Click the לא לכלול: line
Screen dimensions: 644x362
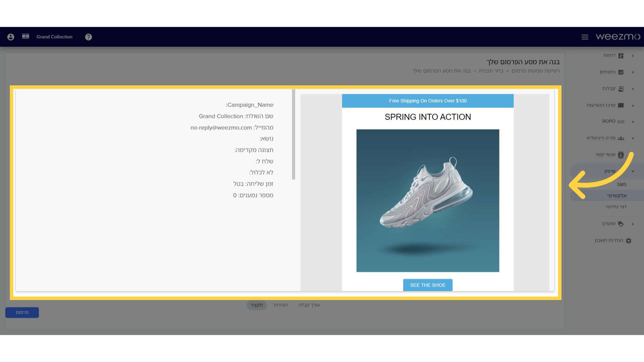261,173
